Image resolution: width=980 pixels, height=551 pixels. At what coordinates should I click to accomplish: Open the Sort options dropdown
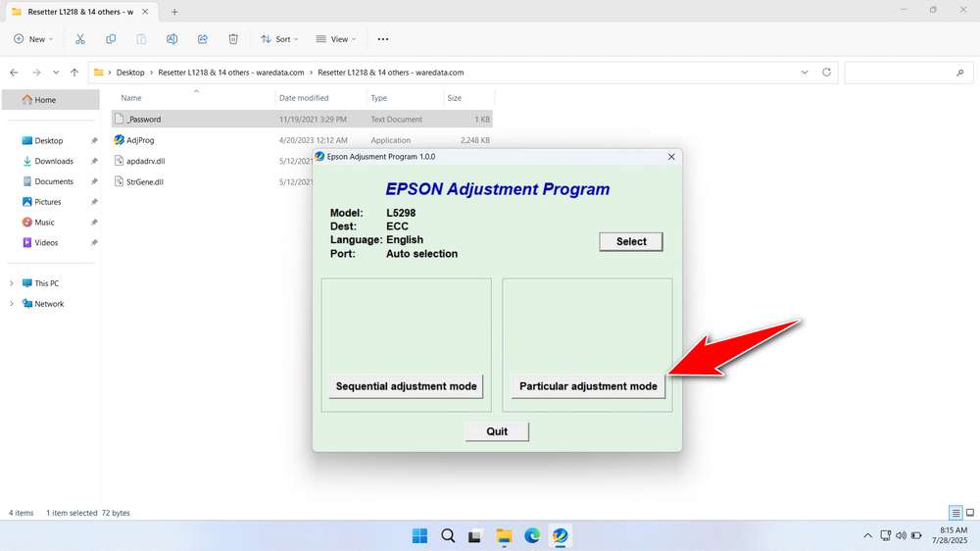coord(279,39)
